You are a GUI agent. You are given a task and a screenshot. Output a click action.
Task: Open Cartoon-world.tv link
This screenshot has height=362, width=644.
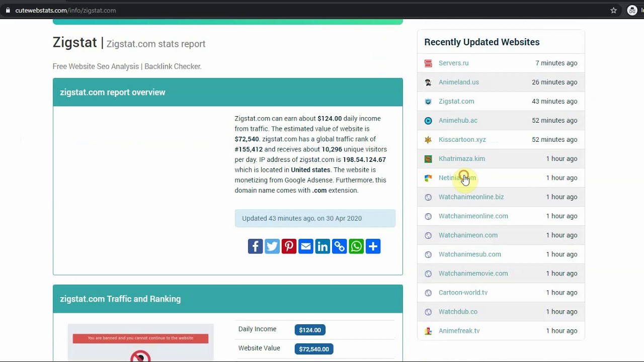463,292
